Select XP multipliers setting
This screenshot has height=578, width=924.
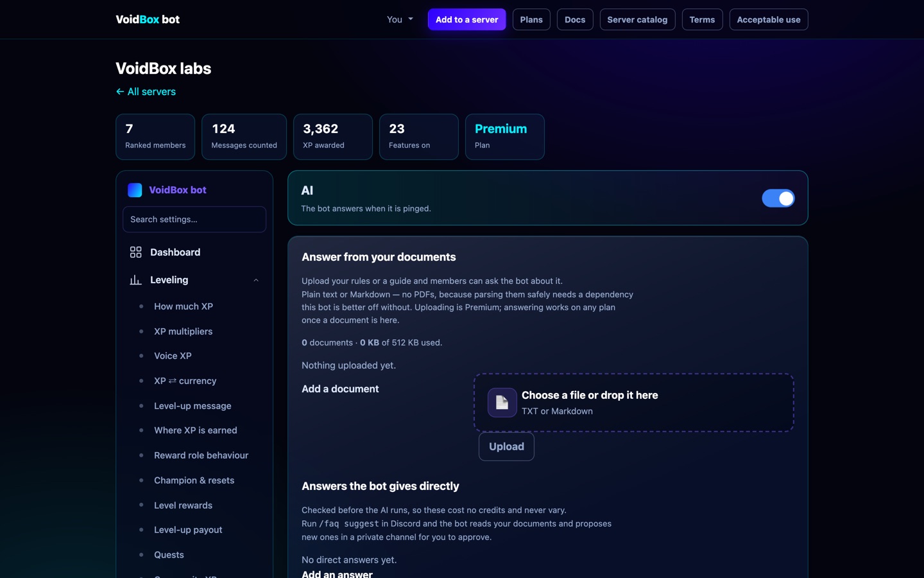point(184,331)
